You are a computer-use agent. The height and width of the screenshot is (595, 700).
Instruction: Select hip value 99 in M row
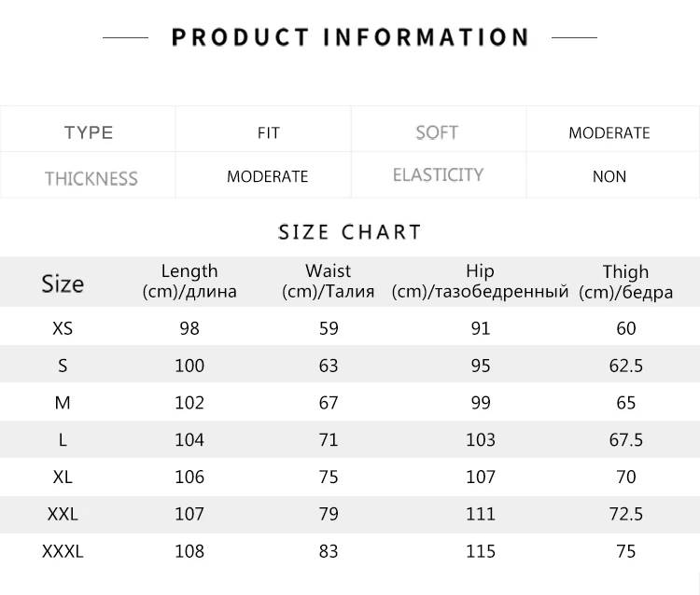point(481,402)
